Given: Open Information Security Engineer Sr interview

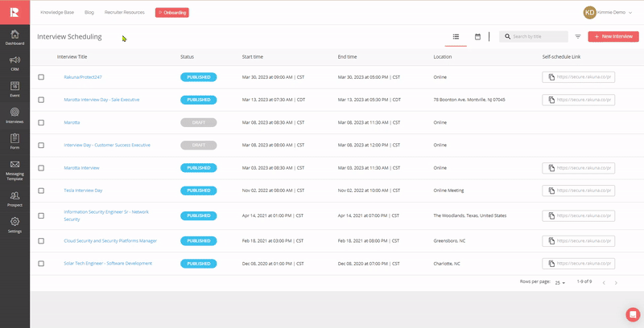Looking at the screenshot, I should tap(106, 215).
